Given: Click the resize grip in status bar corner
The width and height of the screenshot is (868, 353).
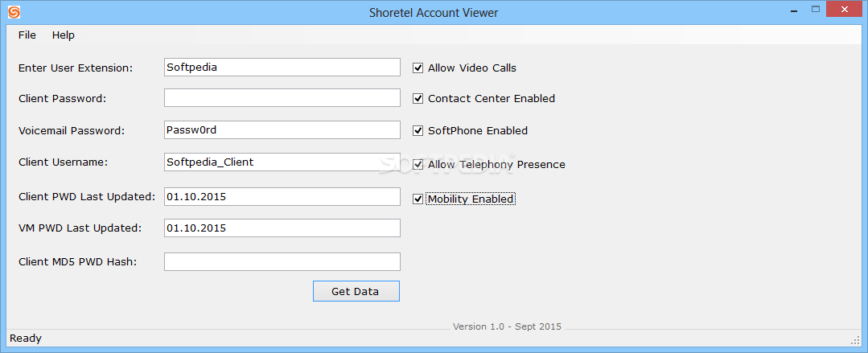Looking at the screenshot, I should 854,339.
